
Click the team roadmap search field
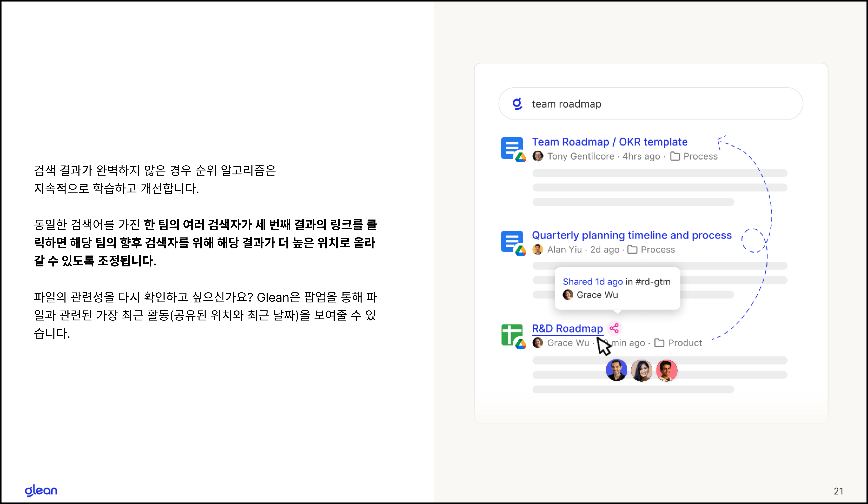(x=651, y=104)
